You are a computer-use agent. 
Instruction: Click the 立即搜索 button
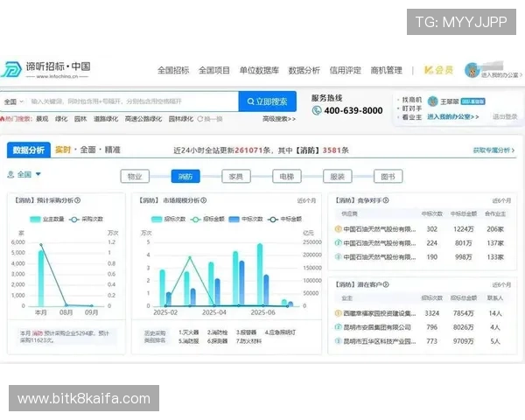(268, 101)
